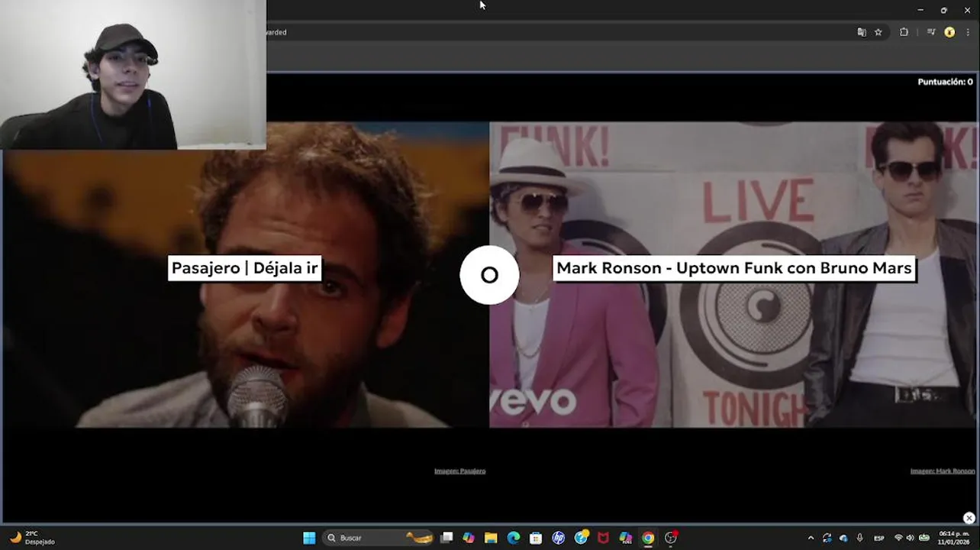Open the Windows Start menu
The width and height of the screenshot is (980, 550).
point(309,538)
